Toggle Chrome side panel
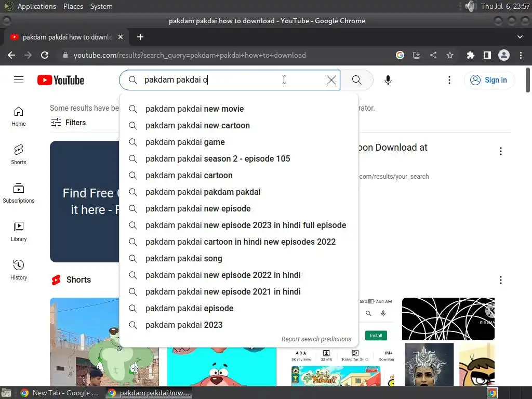532x399 pixels. pyautogui.click(x=487, y=55)
